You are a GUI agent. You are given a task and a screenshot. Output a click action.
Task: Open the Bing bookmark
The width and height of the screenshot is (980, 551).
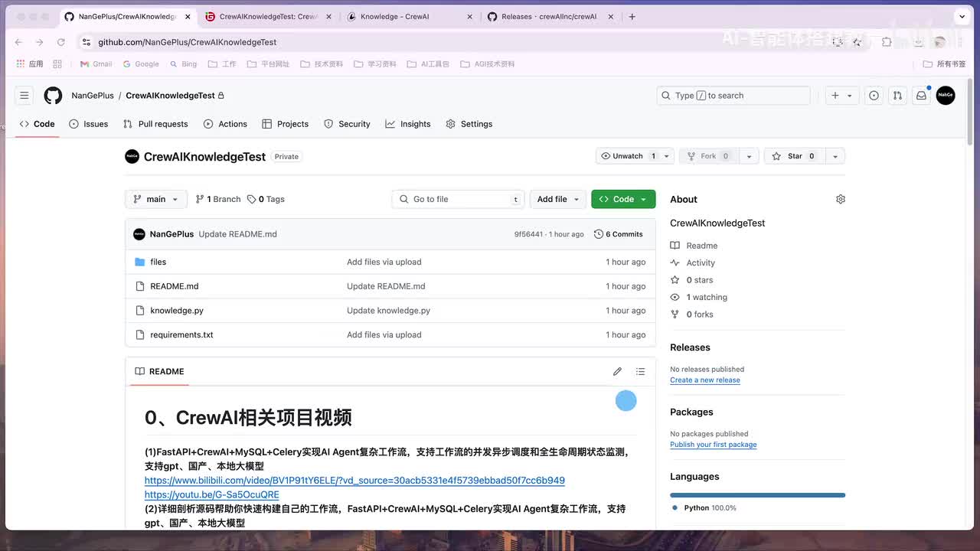(183, 64)
